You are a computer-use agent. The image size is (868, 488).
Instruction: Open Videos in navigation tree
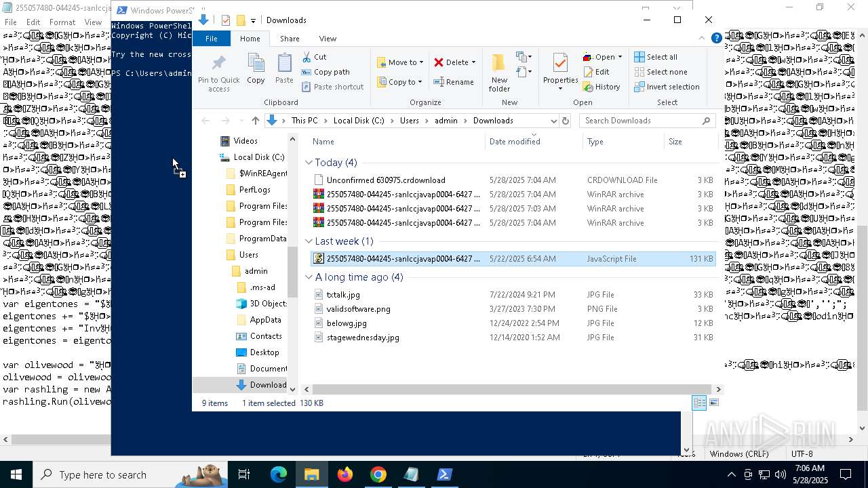(239, 141)
